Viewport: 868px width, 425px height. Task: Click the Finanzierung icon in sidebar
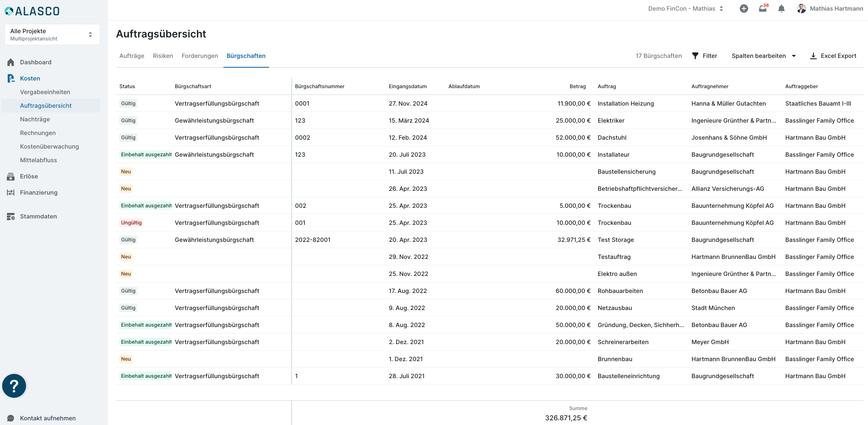click(x=11, y=192)
